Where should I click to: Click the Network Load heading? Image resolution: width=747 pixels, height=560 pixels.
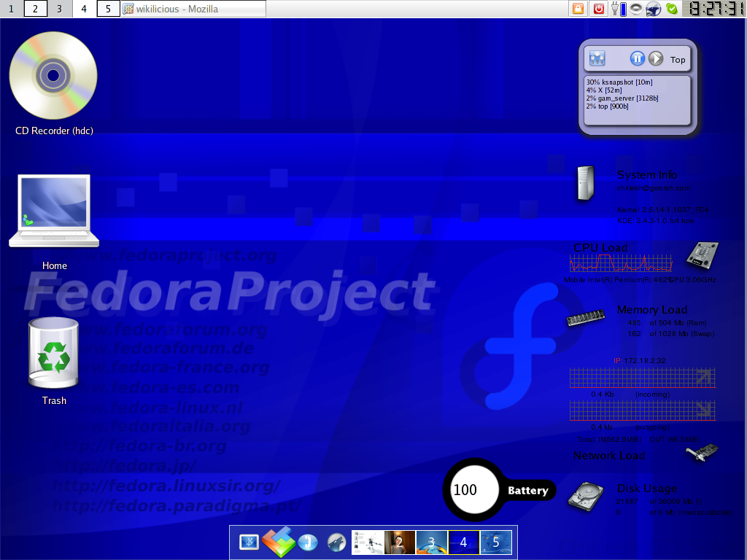pos(609,456)
